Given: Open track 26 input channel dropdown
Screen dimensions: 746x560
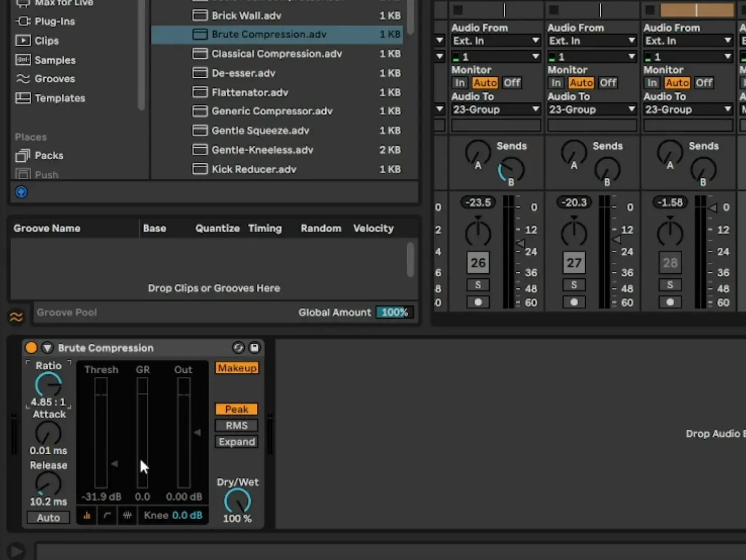Looking at the screenshot, I should pos(496,57).
